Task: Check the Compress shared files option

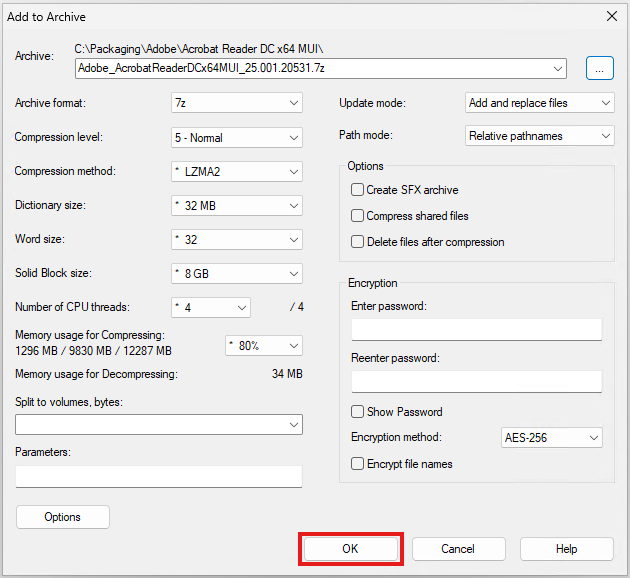Action: point(357,216)
